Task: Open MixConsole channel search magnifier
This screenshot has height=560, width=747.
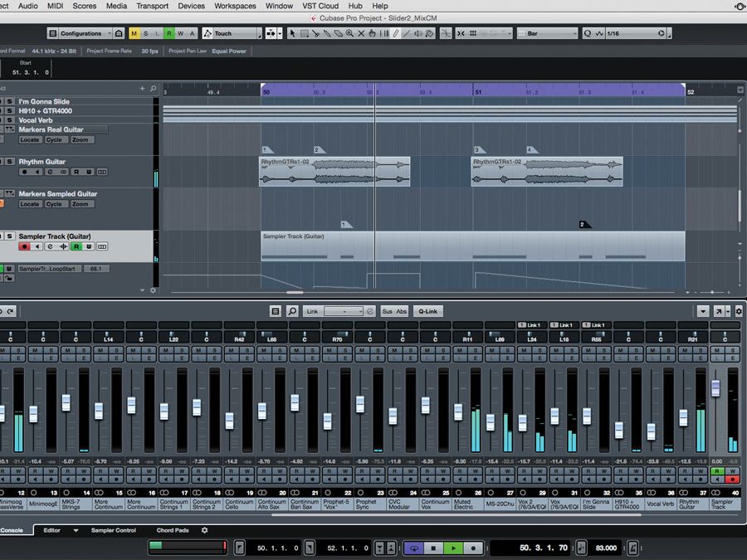Action: pos(292,311)
